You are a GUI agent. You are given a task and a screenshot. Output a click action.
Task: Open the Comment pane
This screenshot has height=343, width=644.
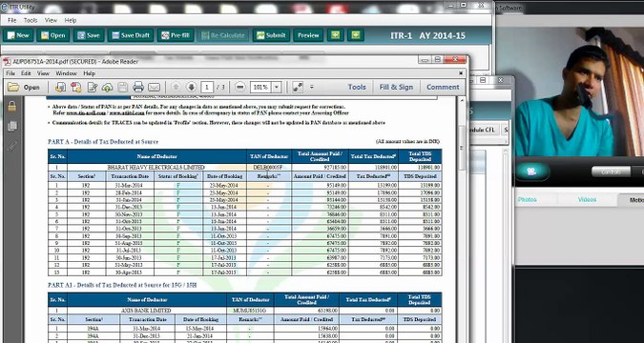(443, 87)
